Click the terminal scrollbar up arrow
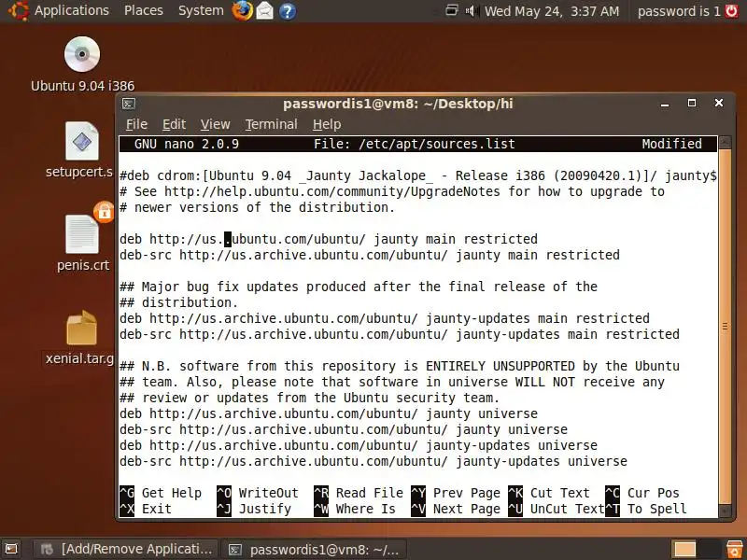The width and height of the screenshot is (747, 560). (x=725, y=142)
